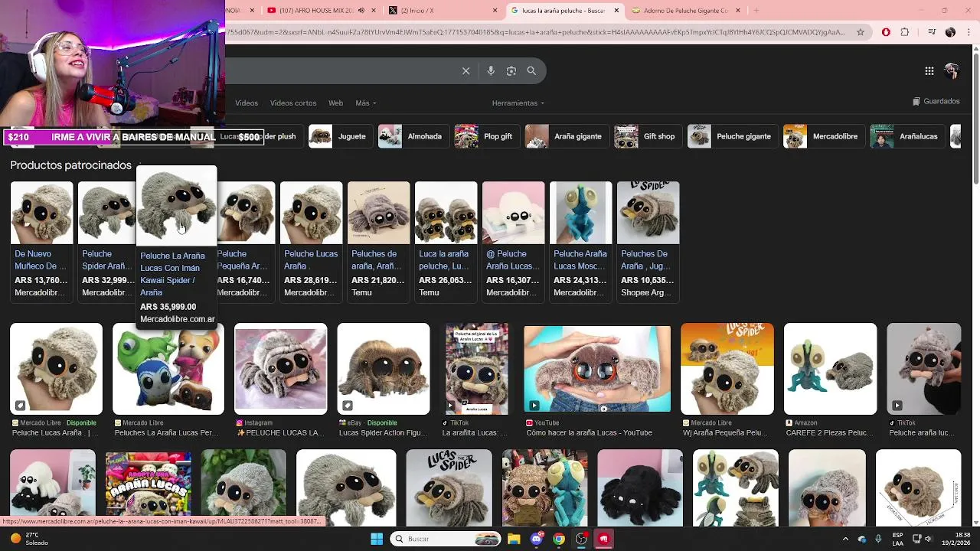Viewport: 980px width, 551px height.
Task: Show hidden system tray icons
Action: (845, 539)
